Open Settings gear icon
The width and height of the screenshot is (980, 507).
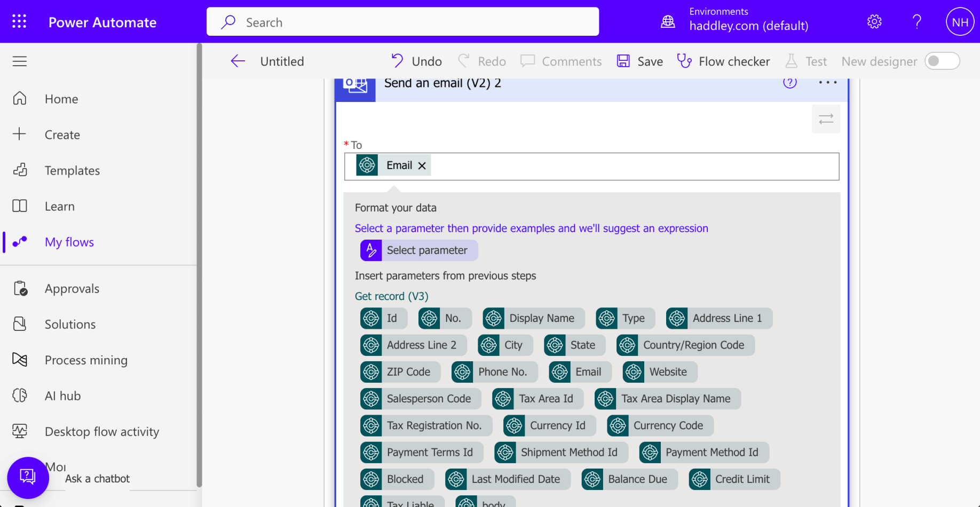[874, 21]
